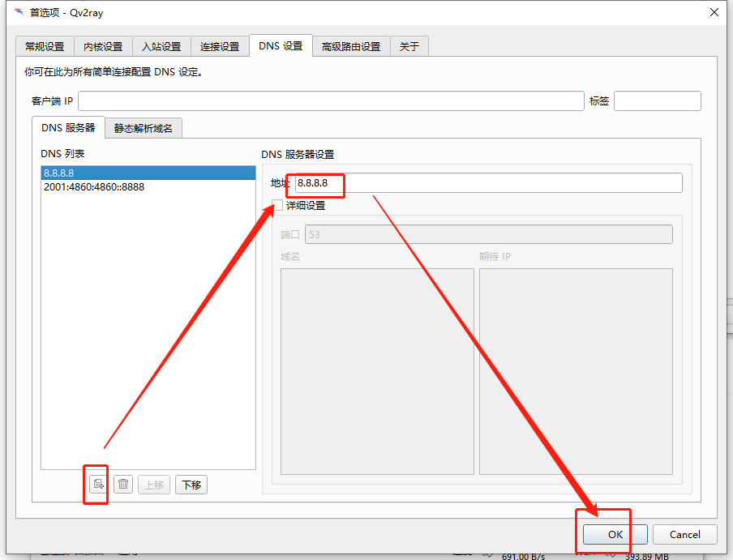The width and height of the screenshot is (733, 560).
Task: Show the 关于 tab
Action: click(409, 46)
